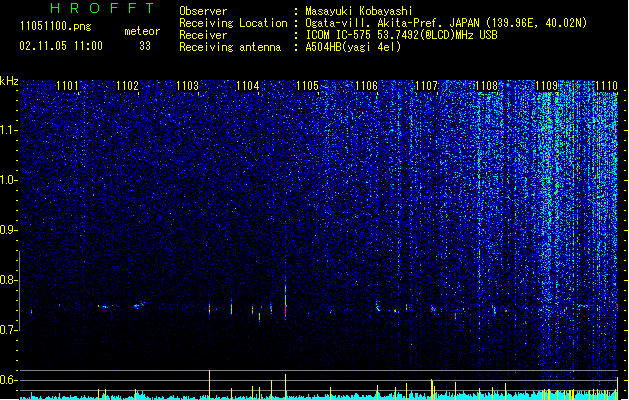Click the name Masayuki Kobayashi
Screen dimensions: 629x400
359,11
